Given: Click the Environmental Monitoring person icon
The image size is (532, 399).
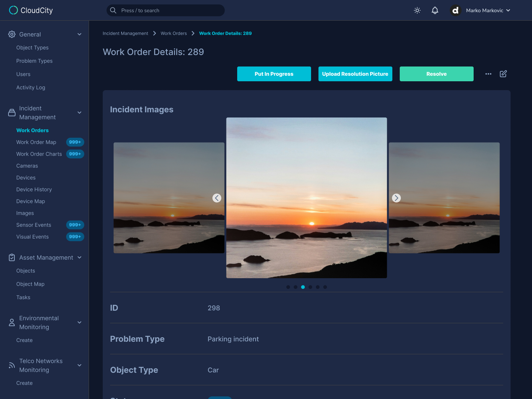Looking at the screenshot, I should coord(11,322).
